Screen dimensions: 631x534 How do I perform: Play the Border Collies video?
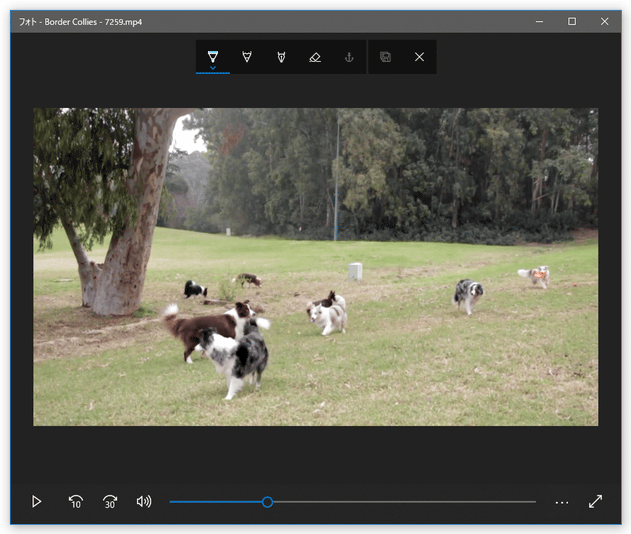click(x=37, y=501)
